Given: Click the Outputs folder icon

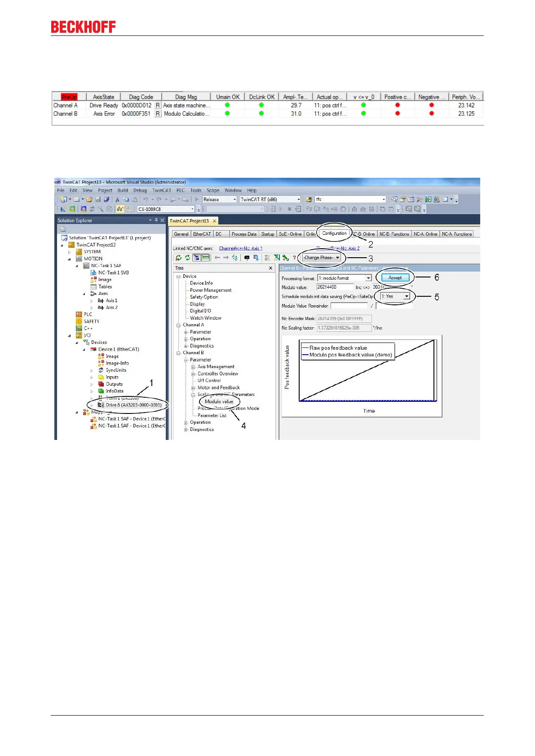Looking at the screenshot, I should (101, 384).
